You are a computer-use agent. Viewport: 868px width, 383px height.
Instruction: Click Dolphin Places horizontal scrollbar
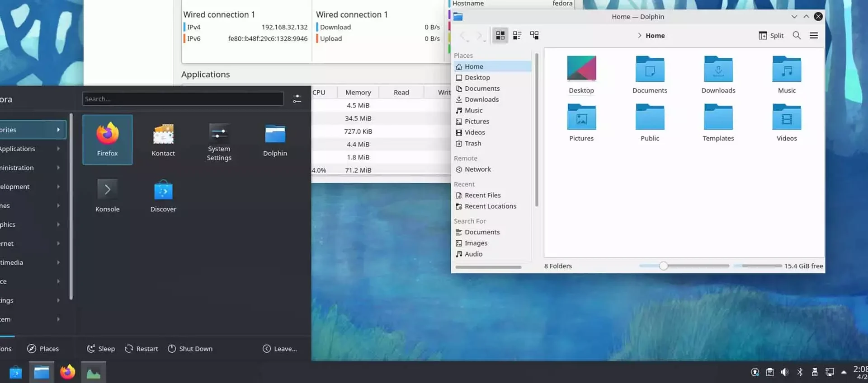(488, 267)
